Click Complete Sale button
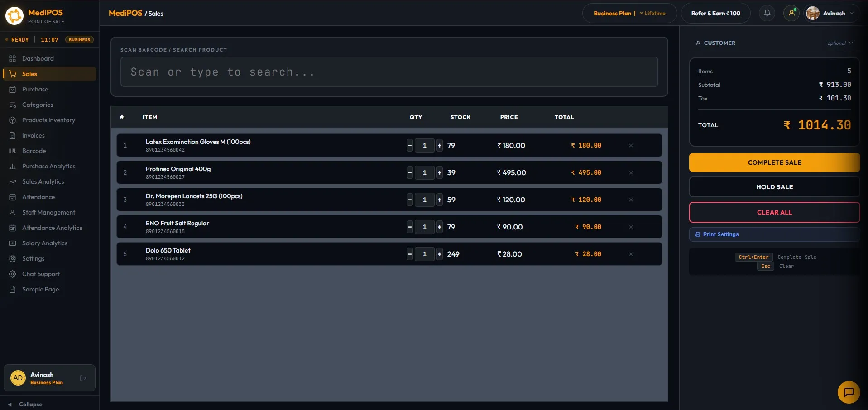The image size is (868, 410). 774,162
